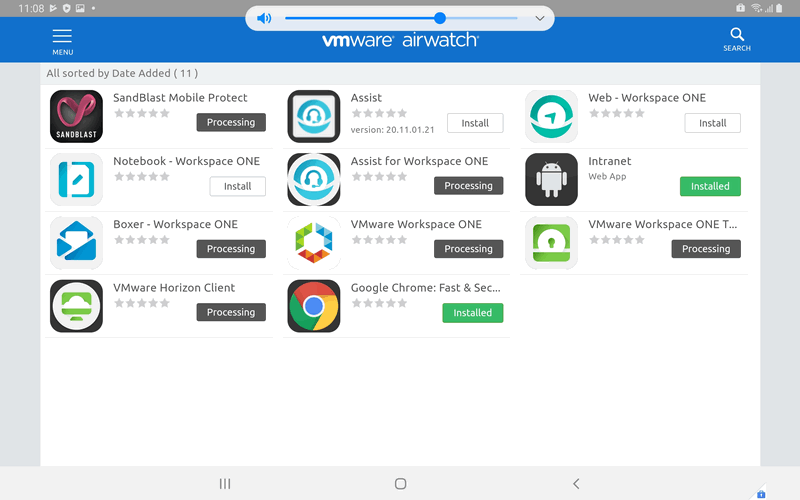Click Processing button for Assist for Workspace ONE
The width and height of the screenshot is (800, 500).
468,186
